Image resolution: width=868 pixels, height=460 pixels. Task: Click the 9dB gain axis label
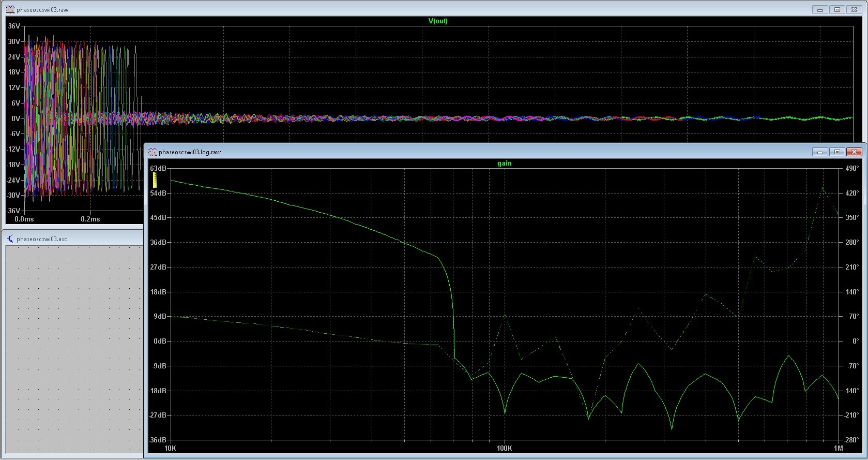(160, 316)
